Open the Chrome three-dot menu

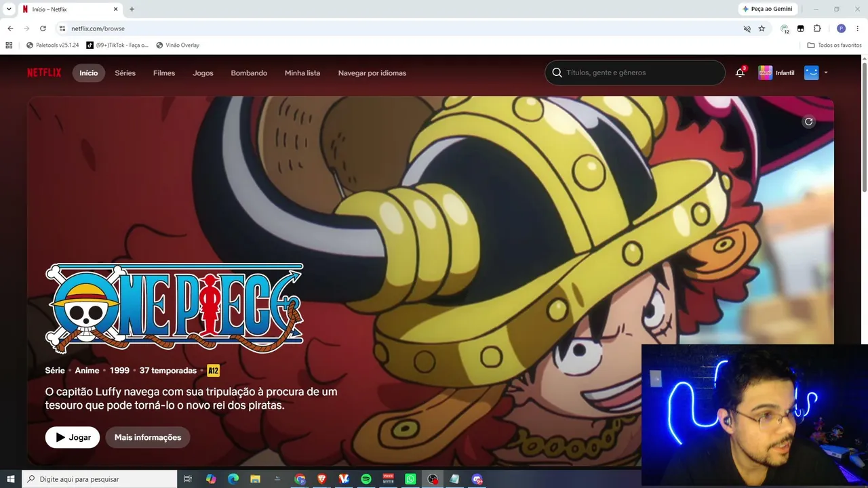coord(857,28)
